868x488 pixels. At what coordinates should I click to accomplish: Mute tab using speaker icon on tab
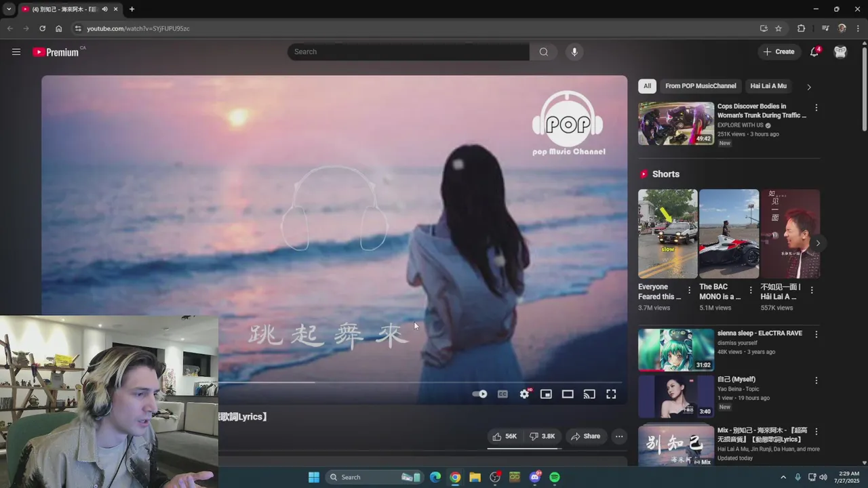pos(104,9)
